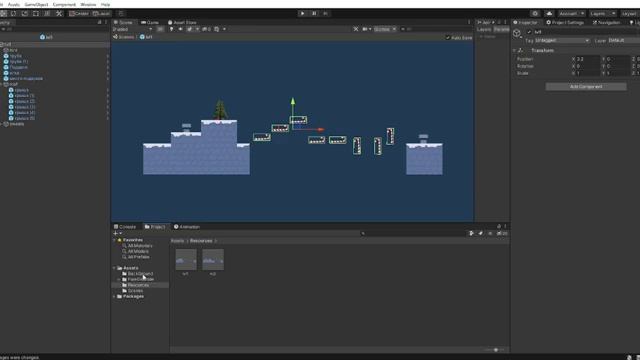Switch to the Asset Store tab
The height and width of the screenshot is (360, 640).
point(182,22)
